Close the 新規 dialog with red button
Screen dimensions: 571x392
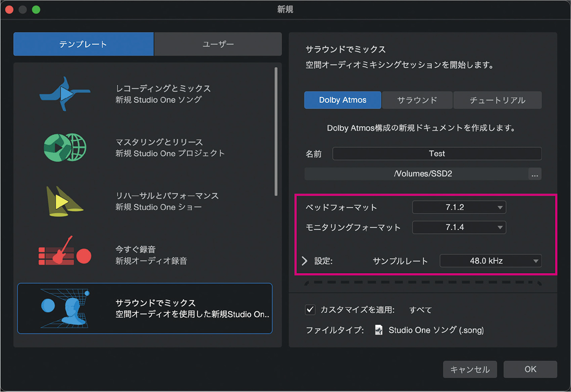coord(9,9)
